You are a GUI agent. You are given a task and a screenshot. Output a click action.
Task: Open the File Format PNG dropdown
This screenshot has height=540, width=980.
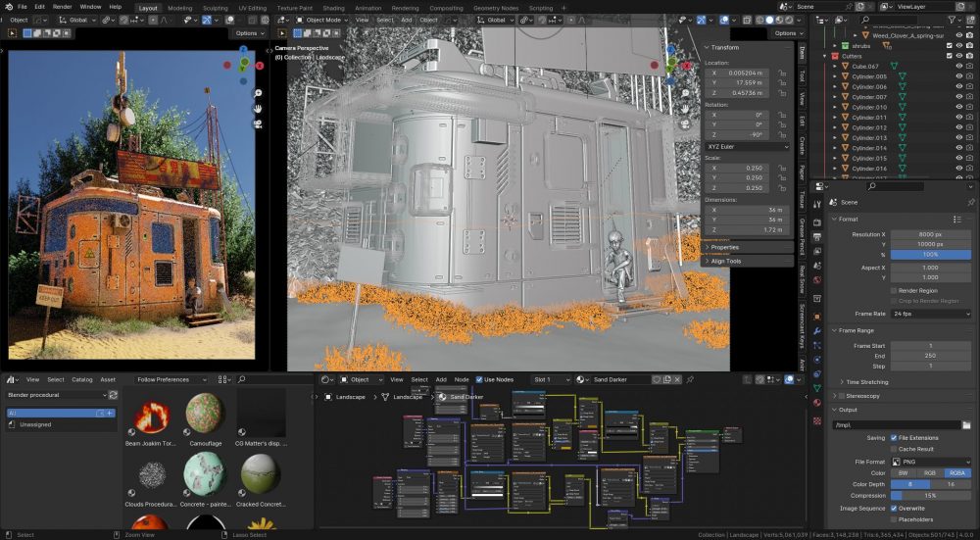click(x=931, y=462)
